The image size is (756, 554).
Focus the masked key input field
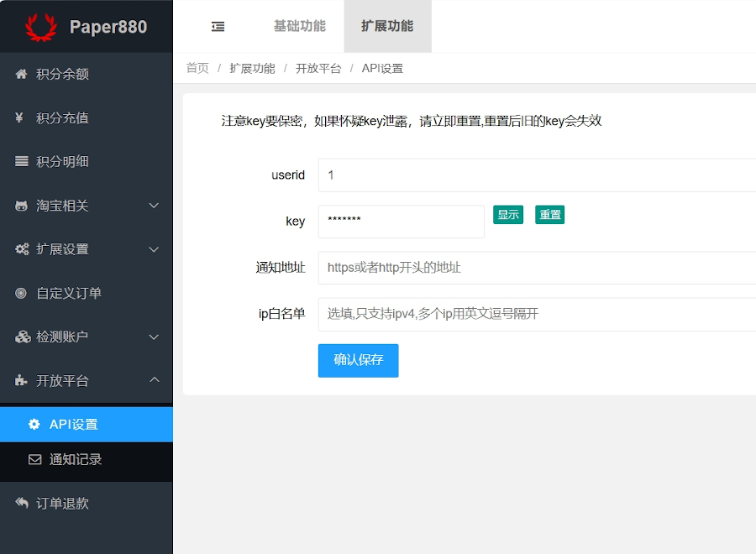pos(402,222)
